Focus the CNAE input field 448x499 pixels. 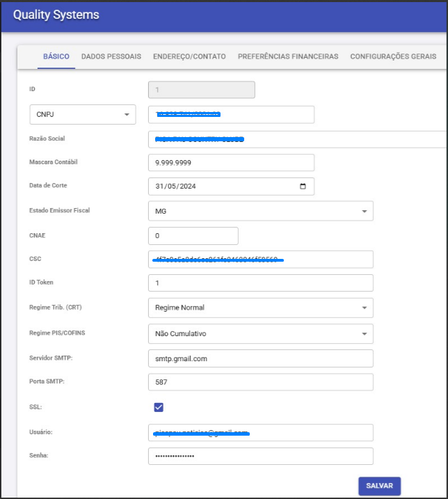(193, 236)
